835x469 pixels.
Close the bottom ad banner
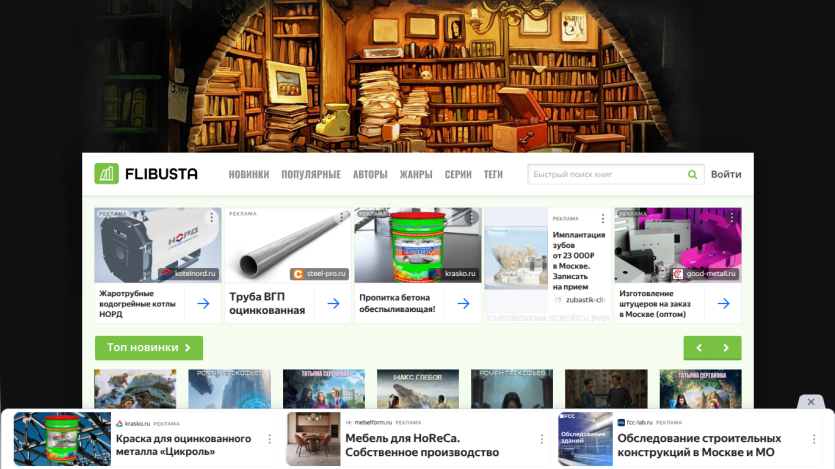click(x=811, y=402)
